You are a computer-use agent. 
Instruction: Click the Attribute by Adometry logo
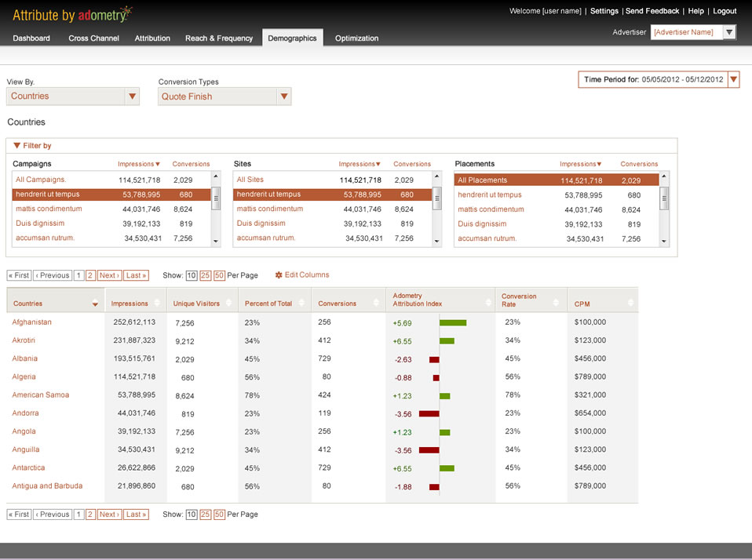72,15
